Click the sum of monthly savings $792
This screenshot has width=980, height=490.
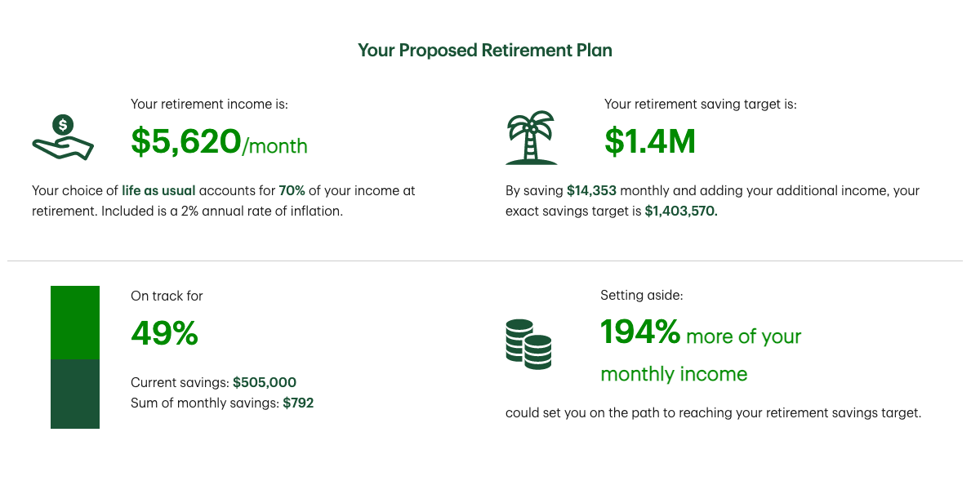coord(298,403)
